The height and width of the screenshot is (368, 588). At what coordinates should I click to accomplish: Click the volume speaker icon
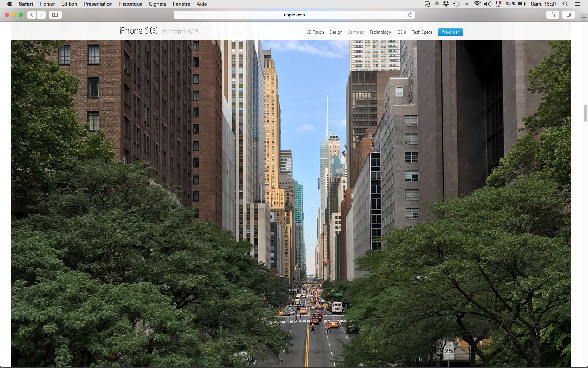(488, 4)
